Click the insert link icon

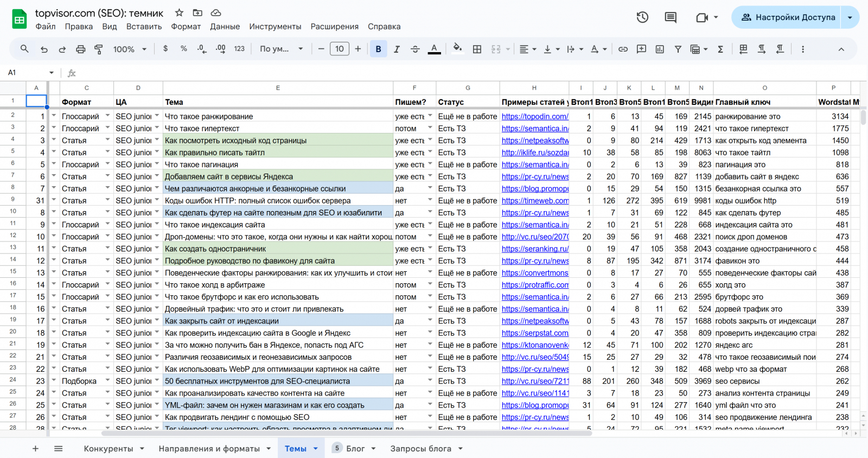[623, 49]
